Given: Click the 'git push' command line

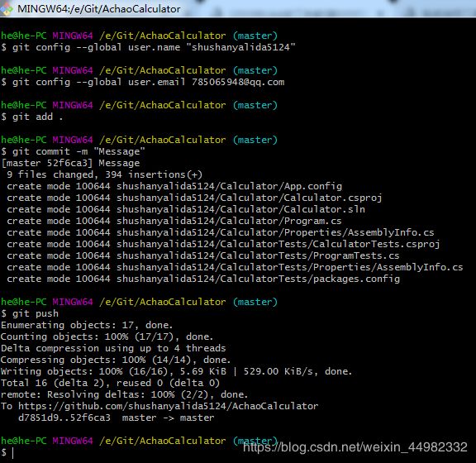Looking at the screenshot, I should click(x=30, y=313).
